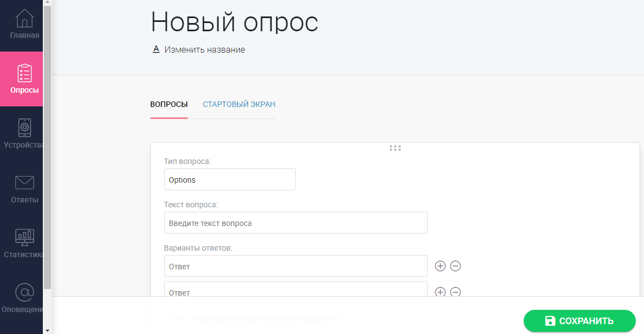Click the sidebar scrollbar thumb
This screenshot has width=644, height=334.
48,145
